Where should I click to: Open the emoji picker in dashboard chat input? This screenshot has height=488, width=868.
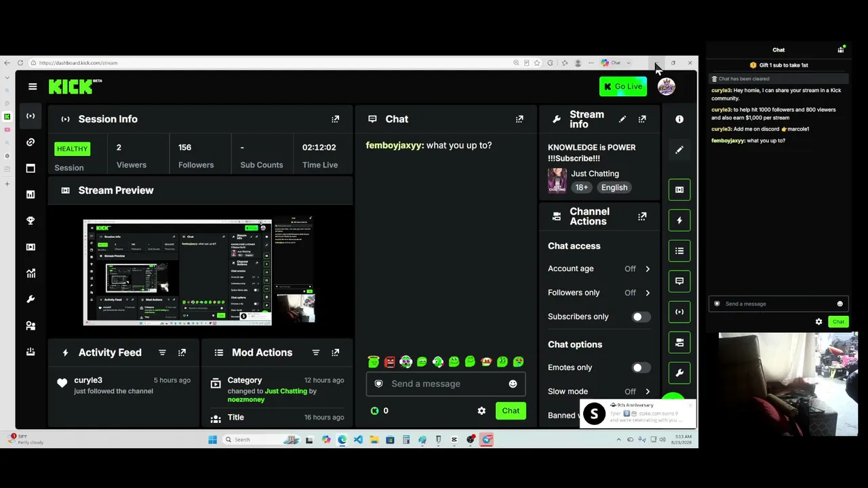click(x=513, y=384)
